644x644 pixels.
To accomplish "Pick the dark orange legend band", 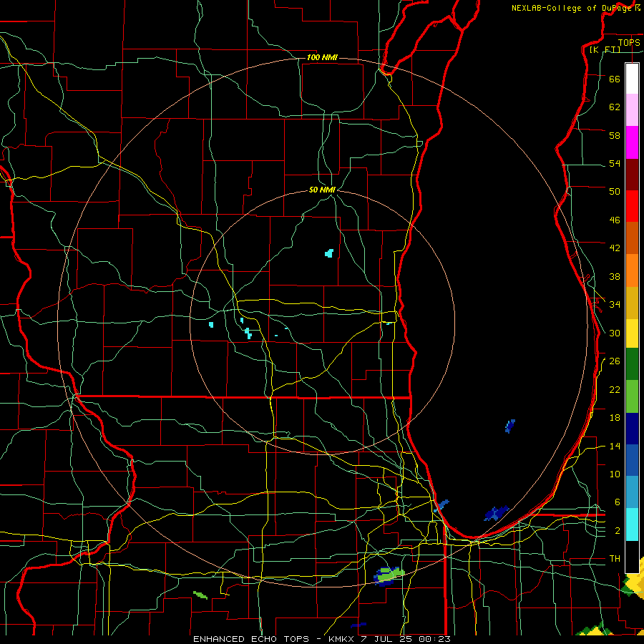I will [x=632, y=238].
